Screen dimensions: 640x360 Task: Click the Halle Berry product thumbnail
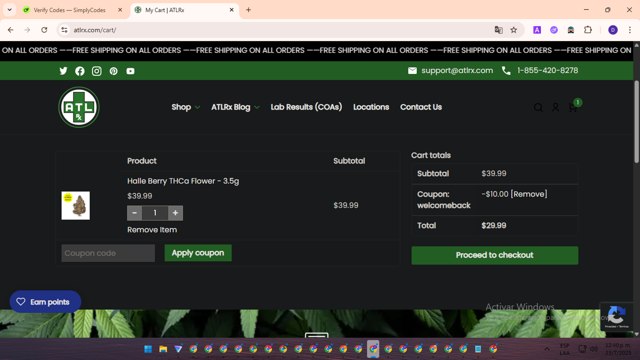point(76,205)
